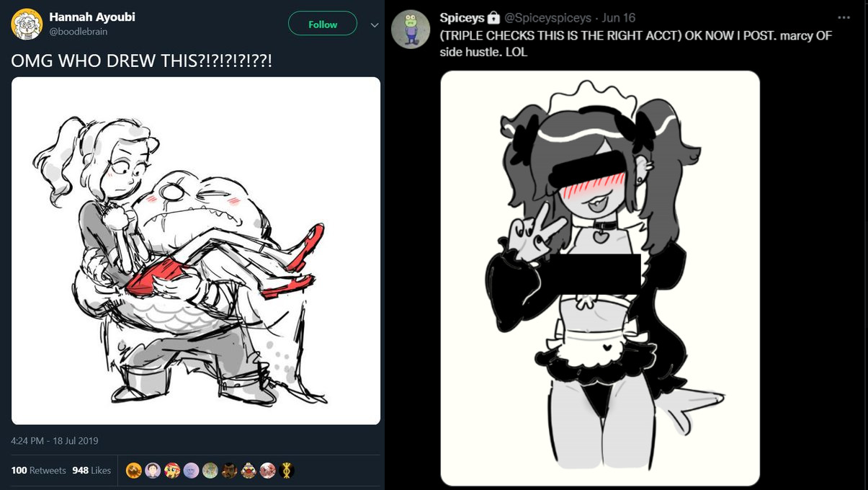Open the @Spiceyspiceys handle link

coord(547,17)
